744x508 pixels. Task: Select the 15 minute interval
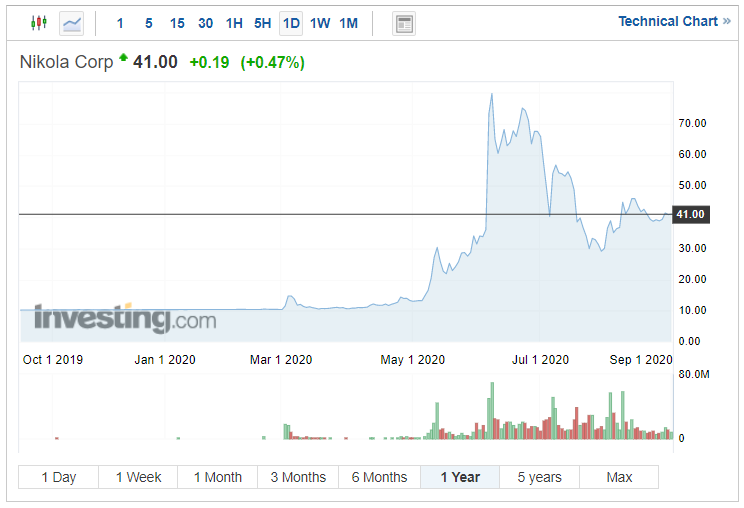177,23
